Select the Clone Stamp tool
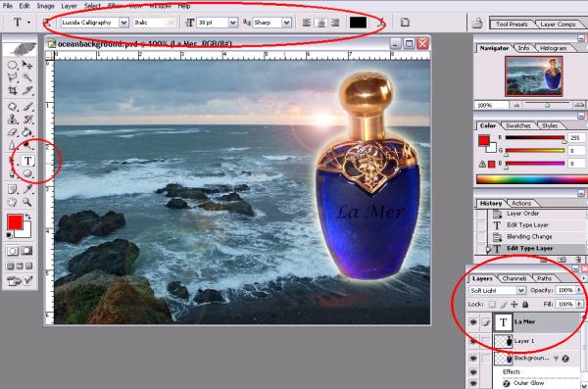The image size is (588, 389). coord(13,120)
